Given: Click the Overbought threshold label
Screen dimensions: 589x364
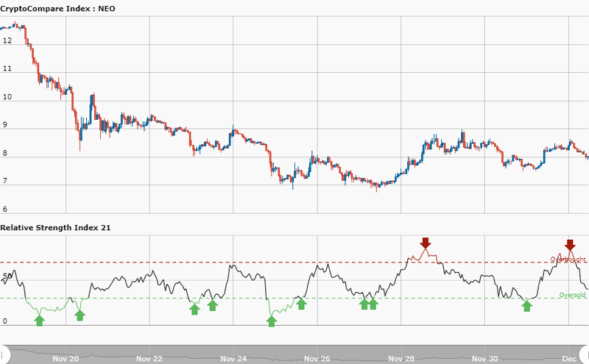Looking at the screenshot, I should pos(568,260).
